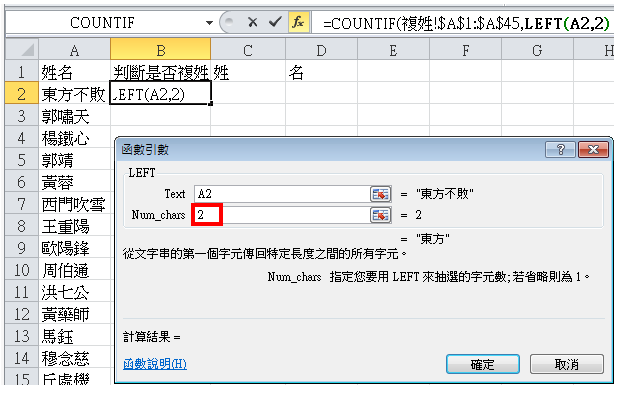
Task: Click cell B1 判斷是否複姓
Action: [x=161, y=72]
